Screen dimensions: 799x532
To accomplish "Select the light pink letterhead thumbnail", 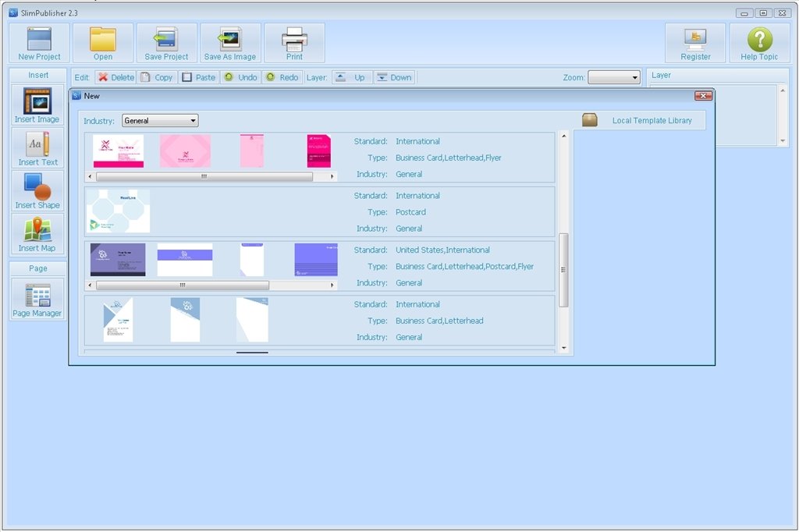I will (252, 151).
